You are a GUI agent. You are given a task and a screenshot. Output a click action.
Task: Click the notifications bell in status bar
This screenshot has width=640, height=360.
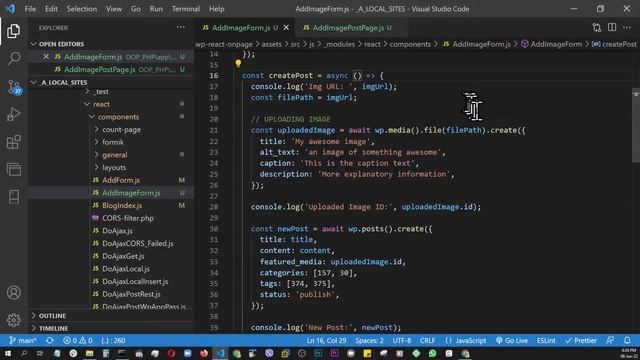coord(627,340)
